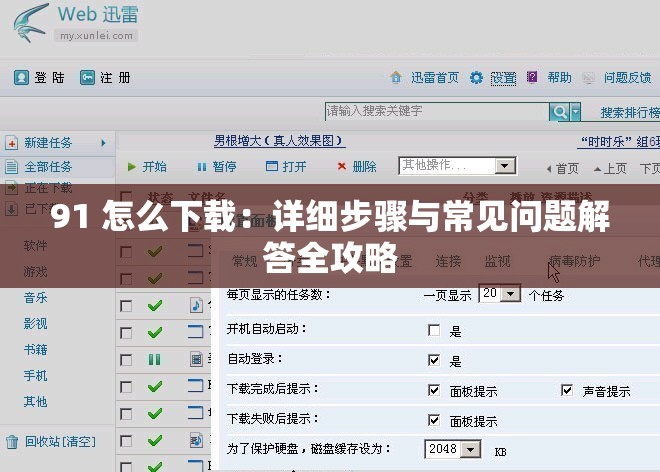
Task: Click the Web 迅雷 logo
Action: point(76,22)
